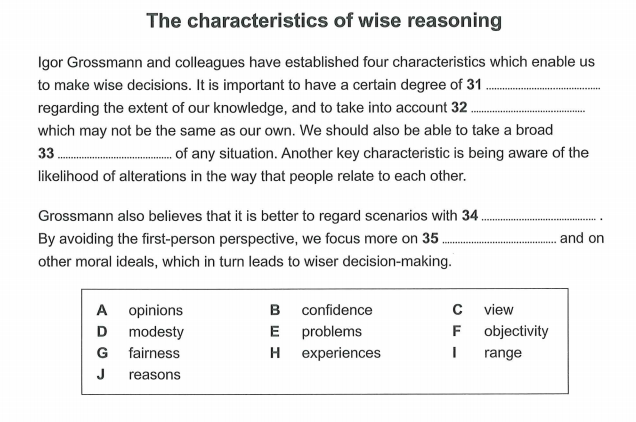Click the blank line for question 33
Viewport: 636px width, 422px height.
[115, 157]
